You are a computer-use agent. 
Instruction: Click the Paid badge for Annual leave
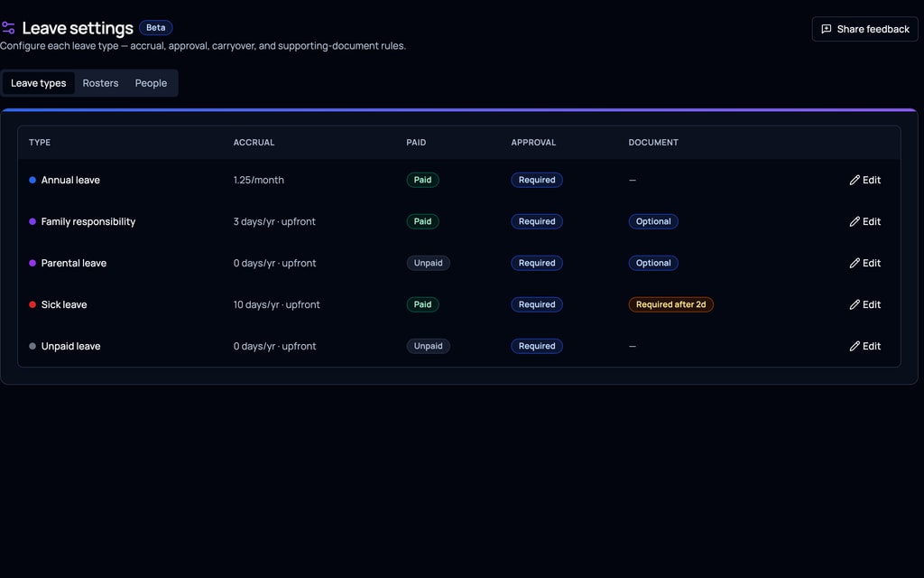click(422, 180)
